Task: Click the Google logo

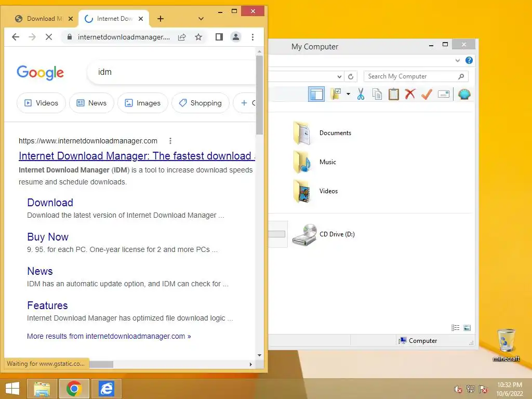Action: tap(40, 73)
